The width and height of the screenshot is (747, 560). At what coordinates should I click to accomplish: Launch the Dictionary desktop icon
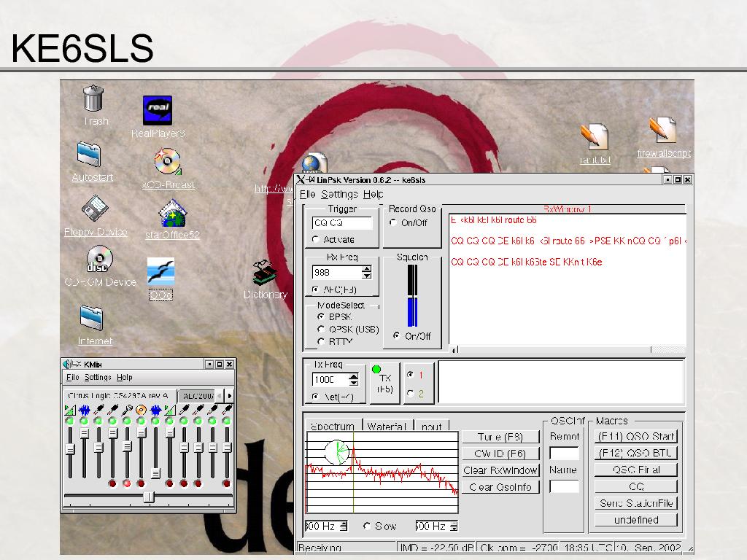[x=265, y=273]
